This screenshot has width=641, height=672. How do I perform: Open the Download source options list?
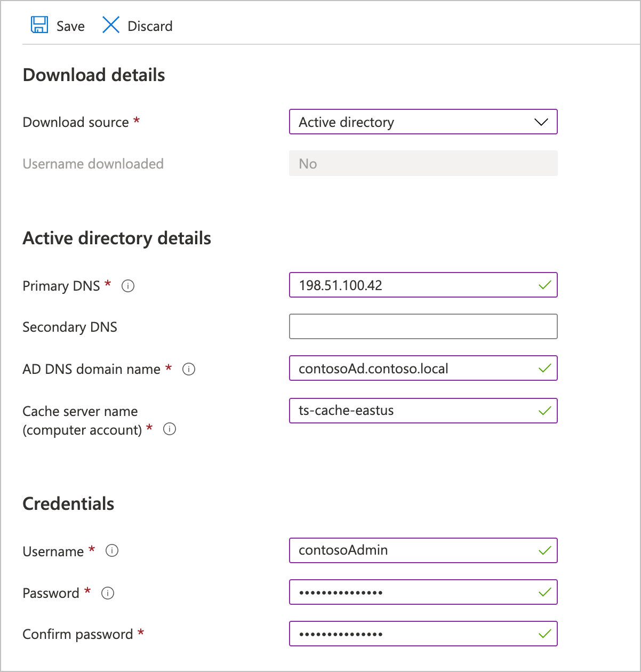tap(423, 122)
